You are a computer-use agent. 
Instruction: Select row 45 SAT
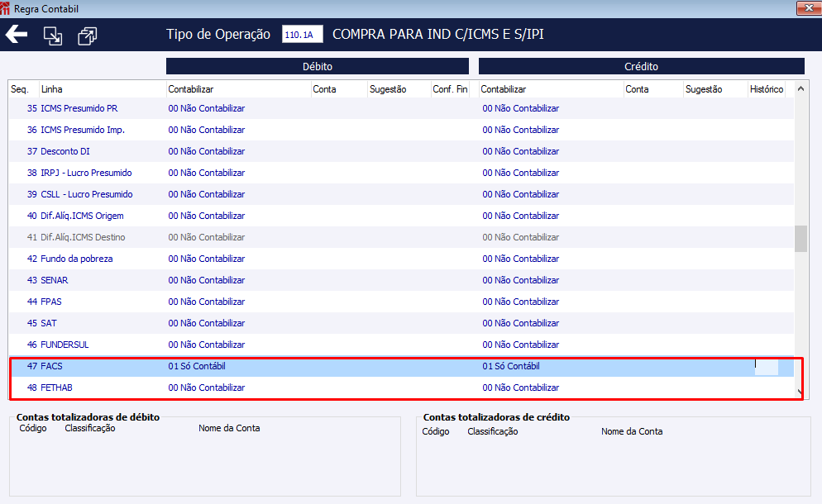click(x=401, y=323)
